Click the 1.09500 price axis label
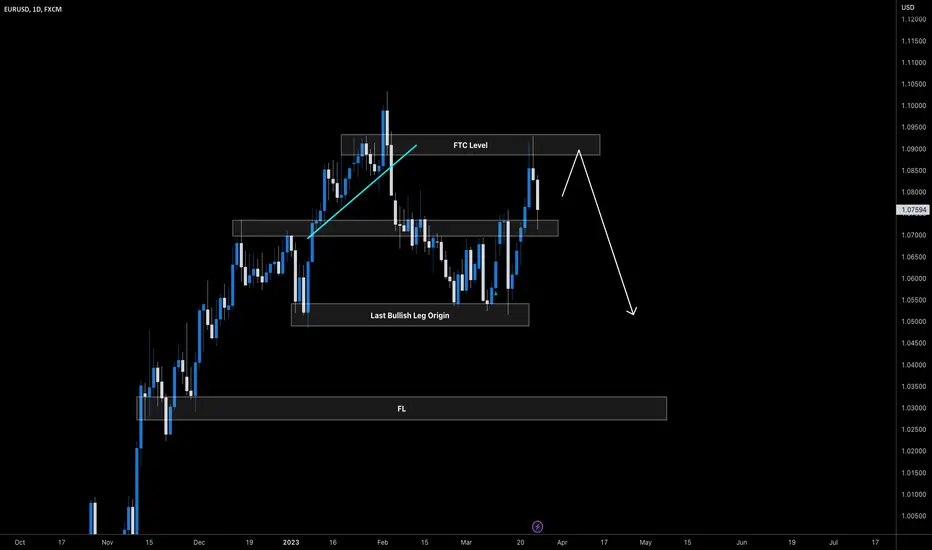Viewport: 932px width, 550px height. coord(914,127)
